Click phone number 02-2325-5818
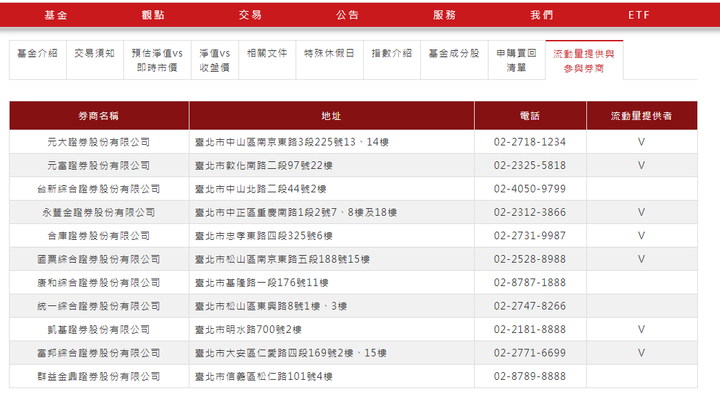Screen dimensions: 720x415 tap(530, 166)
